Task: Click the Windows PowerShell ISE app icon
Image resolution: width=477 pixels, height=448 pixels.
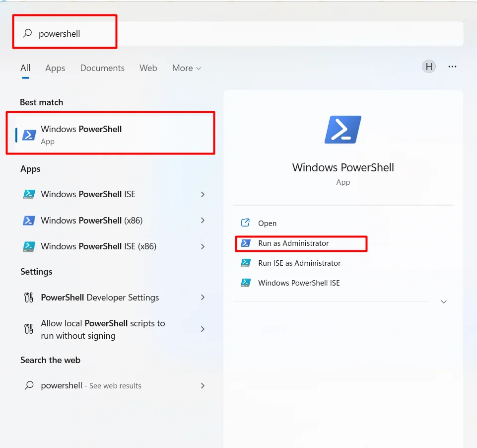Action: (29, 194)
